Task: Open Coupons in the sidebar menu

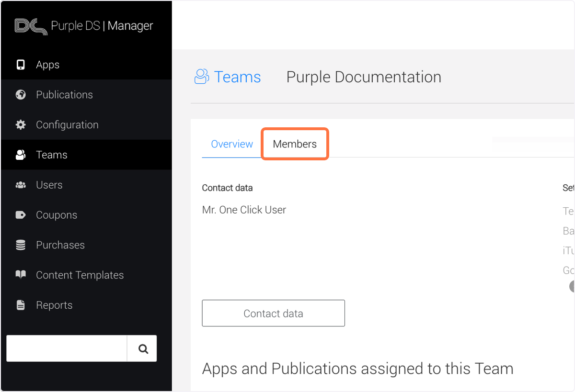Action: (x=86, y=215)
